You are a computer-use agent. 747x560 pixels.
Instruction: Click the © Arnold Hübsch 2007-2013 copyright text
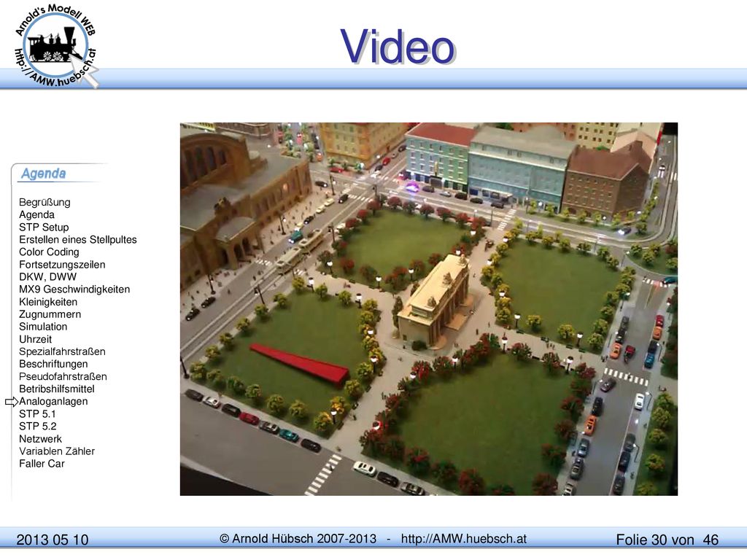pos(298,539)
